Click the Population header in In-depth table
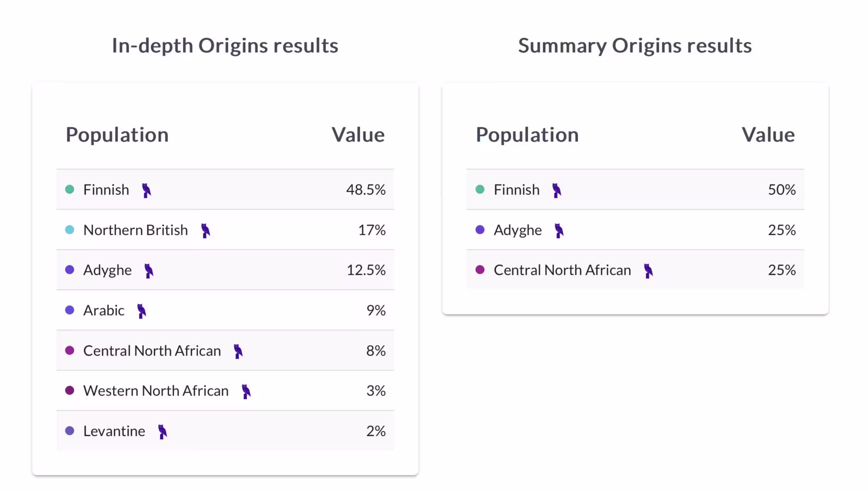Screen dimensions: 868x492 click(x=117, y=135)
